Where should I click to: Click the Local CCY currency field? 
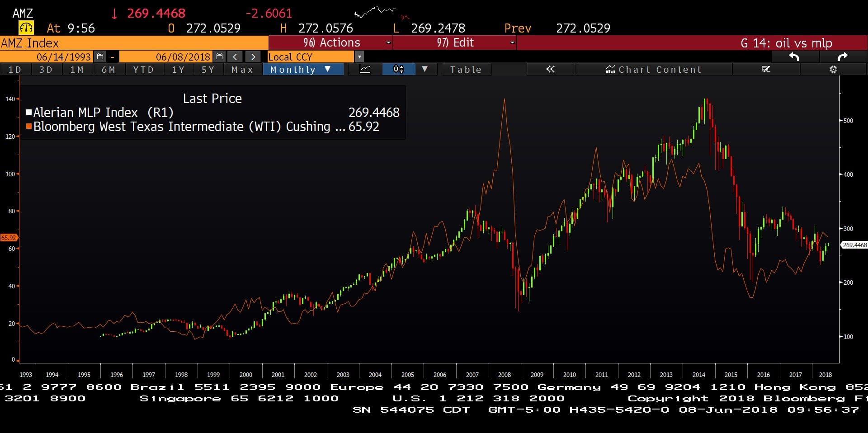[x=311, y=56]
